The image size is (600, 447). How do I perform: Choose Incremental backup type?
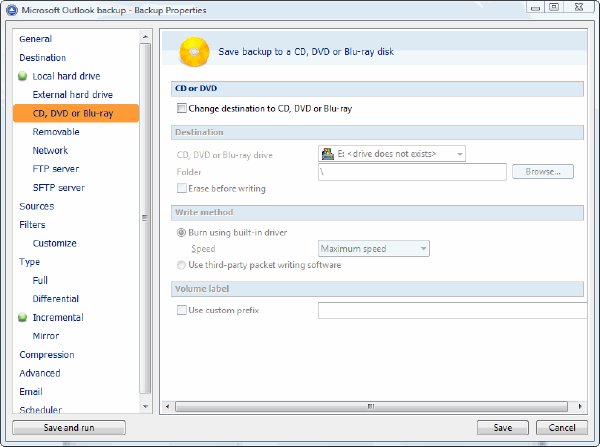tap(58, 318)
